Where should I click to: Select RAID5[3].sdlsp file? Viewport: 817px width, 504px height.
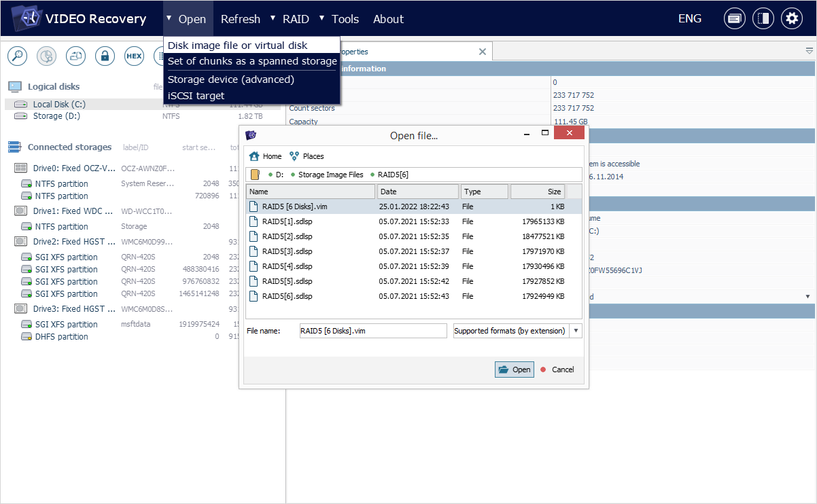pyautogui.click(x=413, y=251)
